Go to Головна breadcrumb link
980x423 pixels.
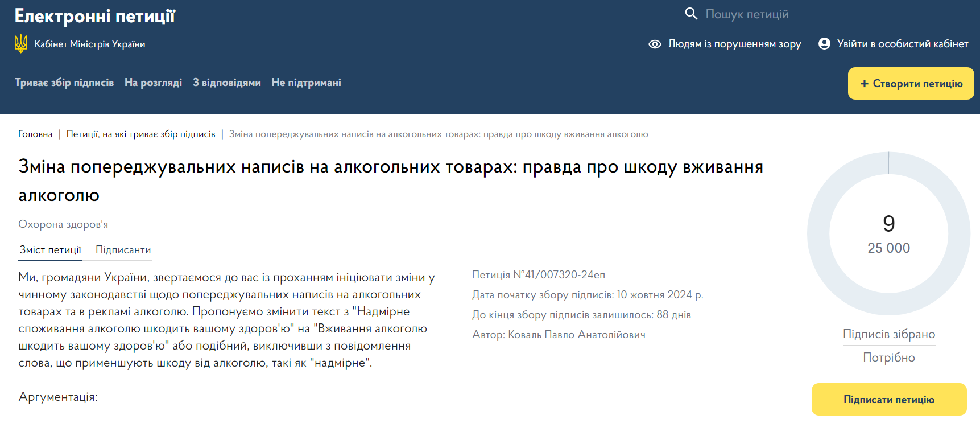(35, 134)
